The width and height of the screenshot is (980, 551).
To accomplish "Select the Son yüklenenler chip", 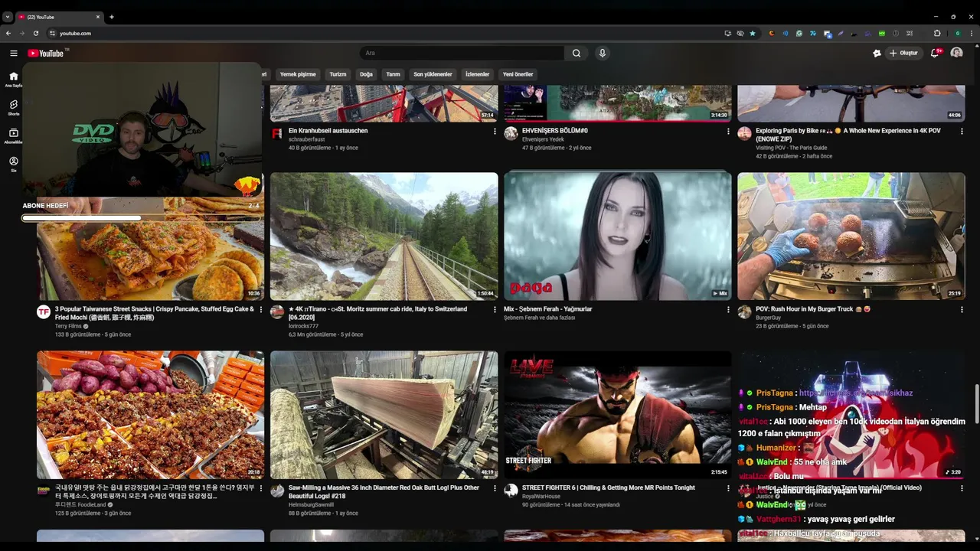I will point(433,74).
